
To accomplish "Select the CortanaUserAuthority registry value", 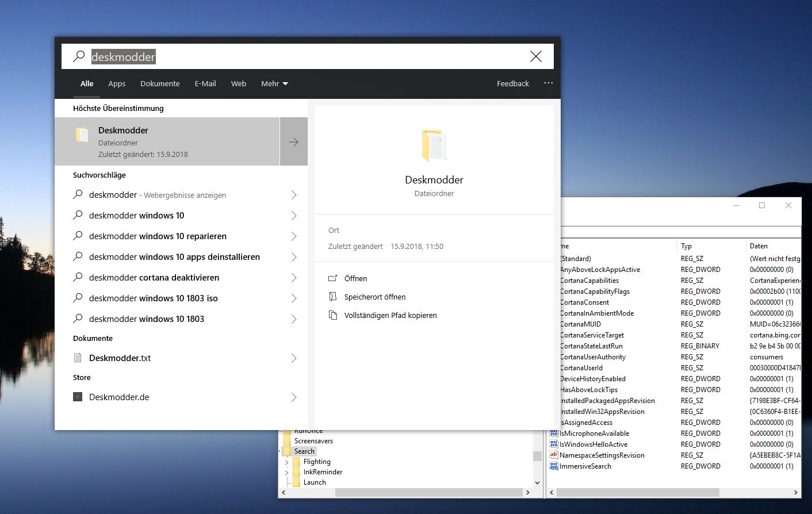I will click(593, 357).
